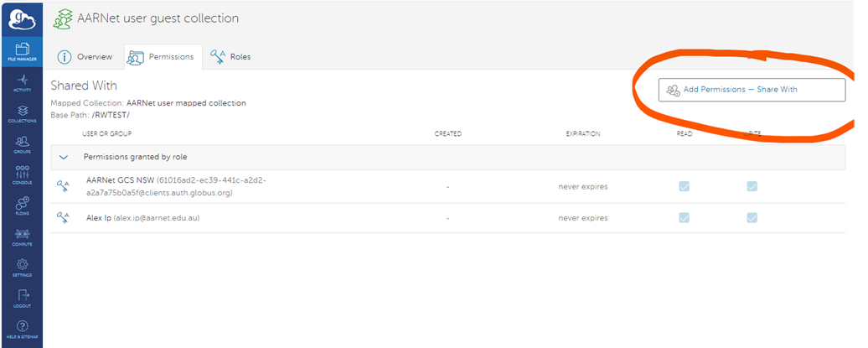The image size is (868, 348).
Task: Click the Alex Ip user entry
Action: (142, 218)
